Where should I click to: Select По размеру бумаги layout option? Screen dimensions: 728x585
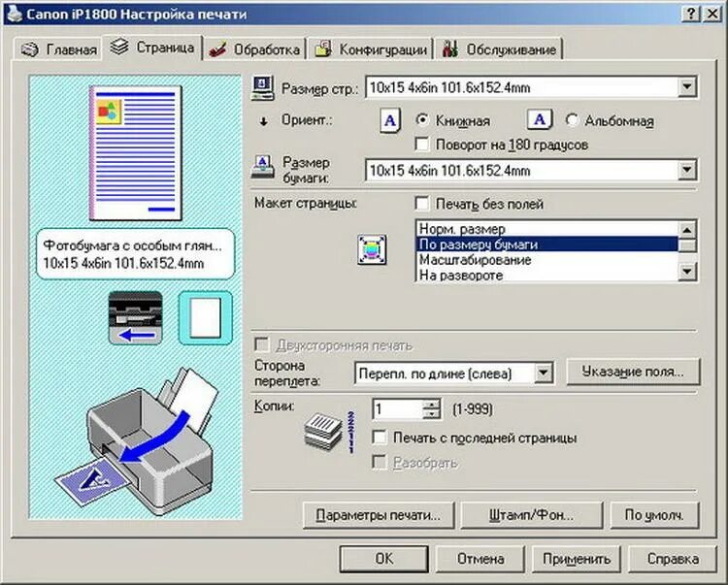[x=546, y=244]
